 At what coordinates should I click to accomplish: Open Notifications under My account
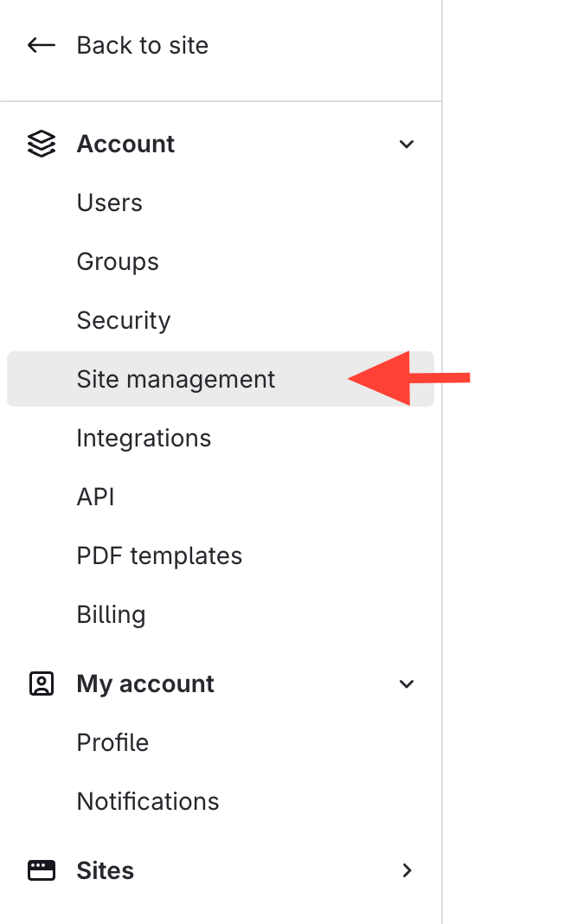148,801
